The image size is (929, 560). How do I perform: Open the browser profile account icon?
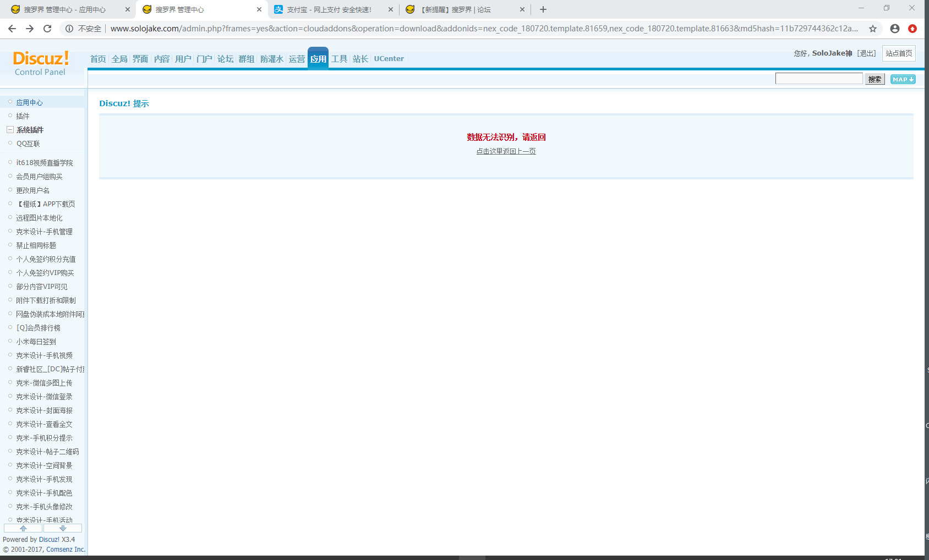point(895,29)
